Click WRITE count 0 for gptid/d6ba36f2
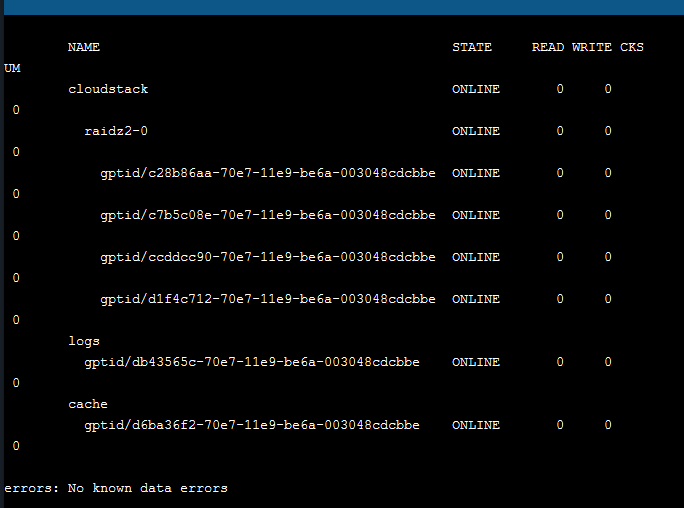The height and width of the screenshot is (508, 684). click(x=608, y=425)
